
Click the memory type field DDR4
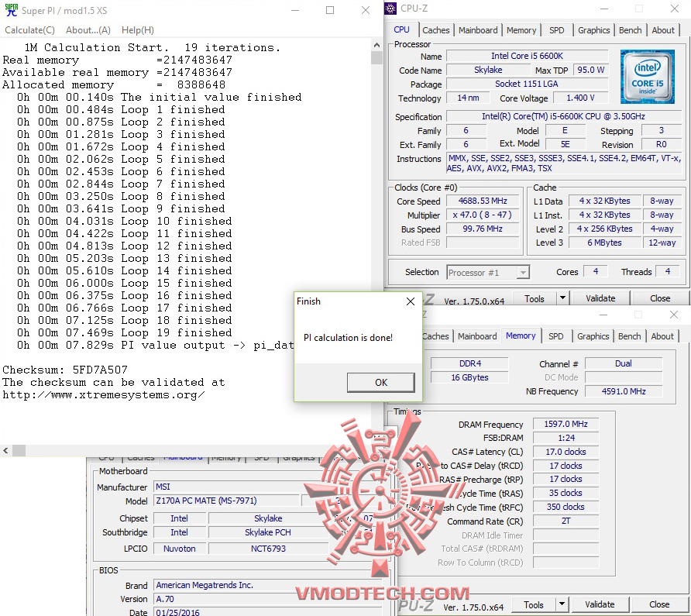[469, 363]
